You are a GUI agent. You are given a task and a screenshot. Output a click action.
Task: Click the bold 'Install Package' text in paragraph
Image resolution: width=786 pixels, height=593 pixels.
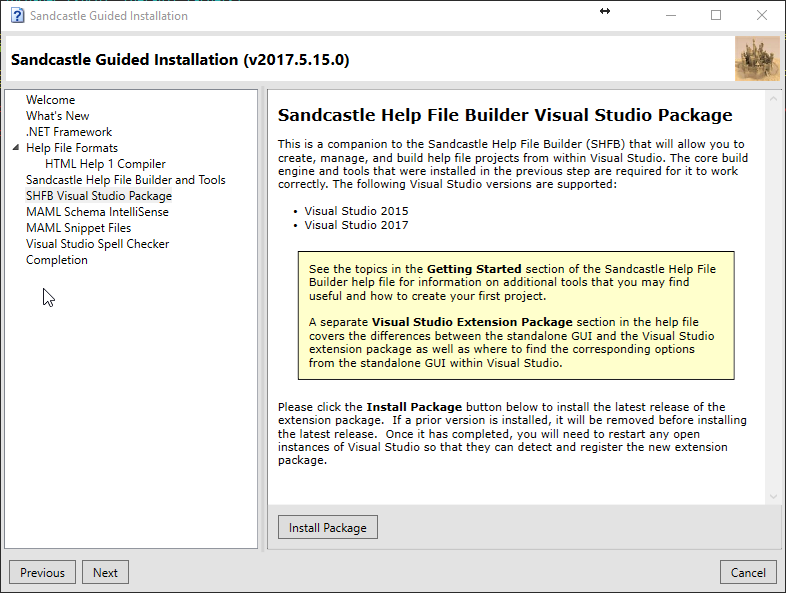click(x=414, y=407)
